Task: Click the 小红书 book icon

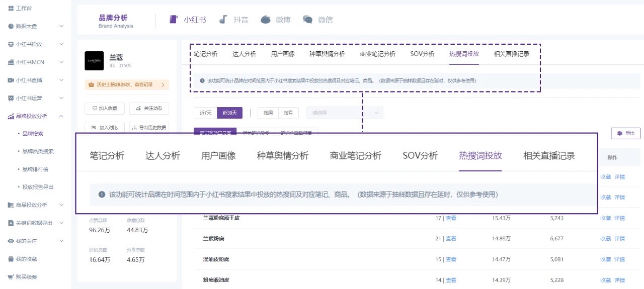Action: coord(174,19)
